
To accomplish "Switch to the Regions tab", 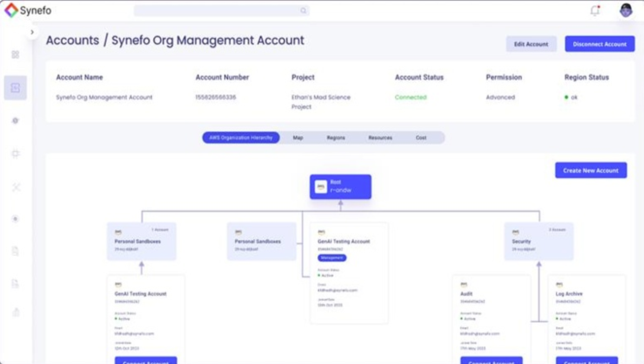I will coord(336,137).
